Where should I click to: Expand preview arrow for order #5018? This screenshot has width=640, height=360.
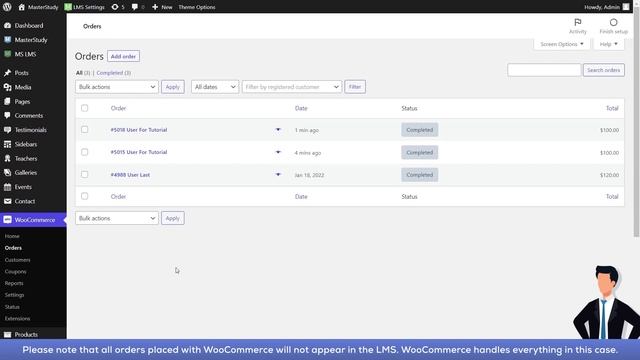278,130
